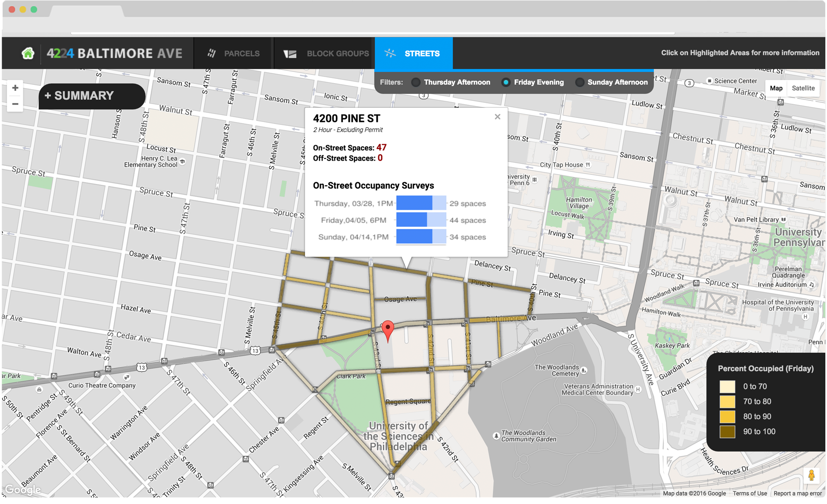Screen dimensions: 827x504
Task: Click the Percent Occupied (Friday) legend title
Action: tap(766, 369)
